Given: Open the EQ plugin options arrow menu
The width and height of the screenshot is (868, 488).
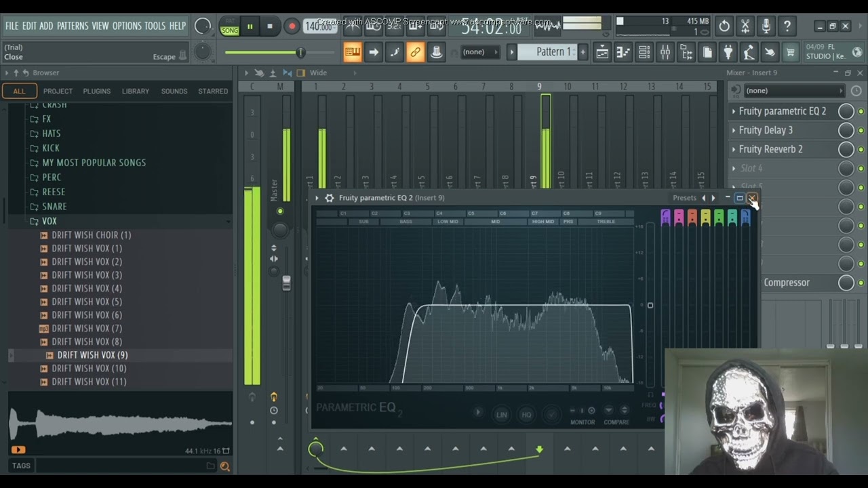Looking at the screenshot, I should pos(317,198).
